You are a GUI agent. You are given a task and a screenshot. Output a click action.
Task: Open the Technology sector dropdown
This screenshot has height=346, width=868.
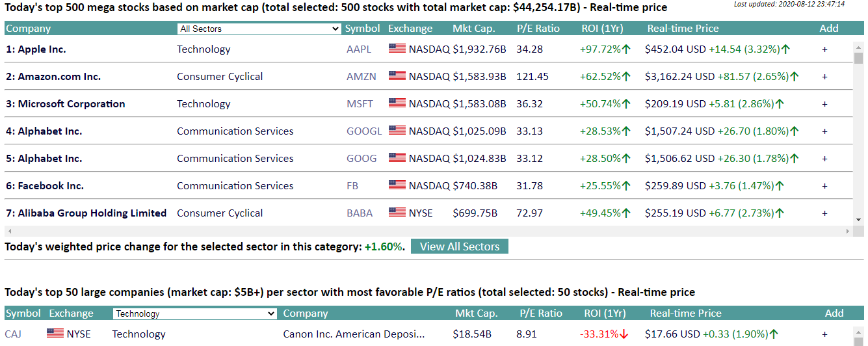click(x=195, y=313)
